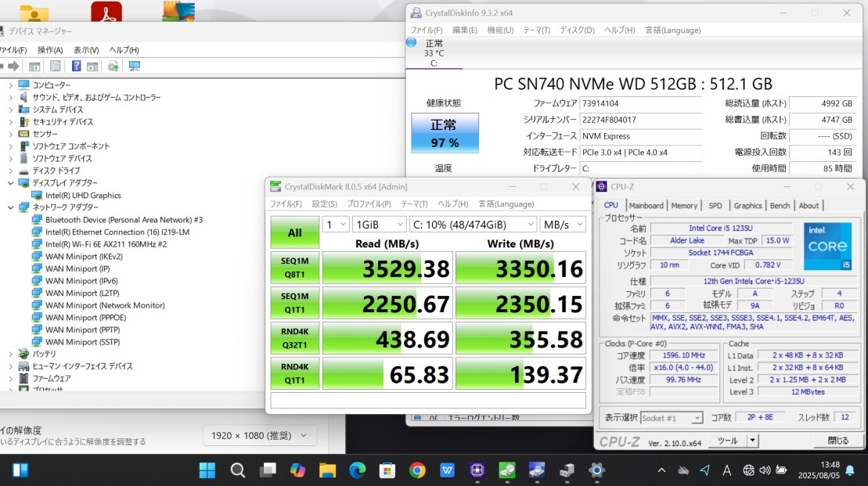Click the widgets icon at taskbar left

(x=20, y=470)
